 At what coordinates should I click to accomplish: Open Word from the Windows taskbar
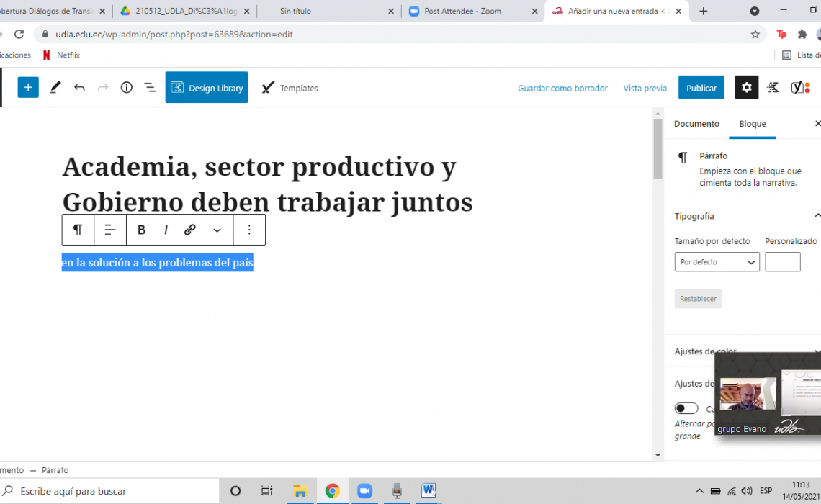point(429,491)
